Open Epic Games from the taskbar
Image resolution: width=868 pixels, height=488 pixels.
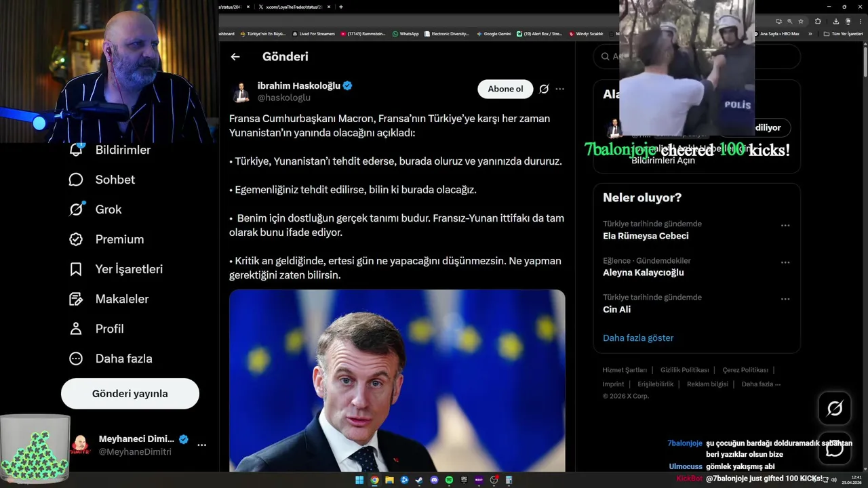[x=464, y=480]
